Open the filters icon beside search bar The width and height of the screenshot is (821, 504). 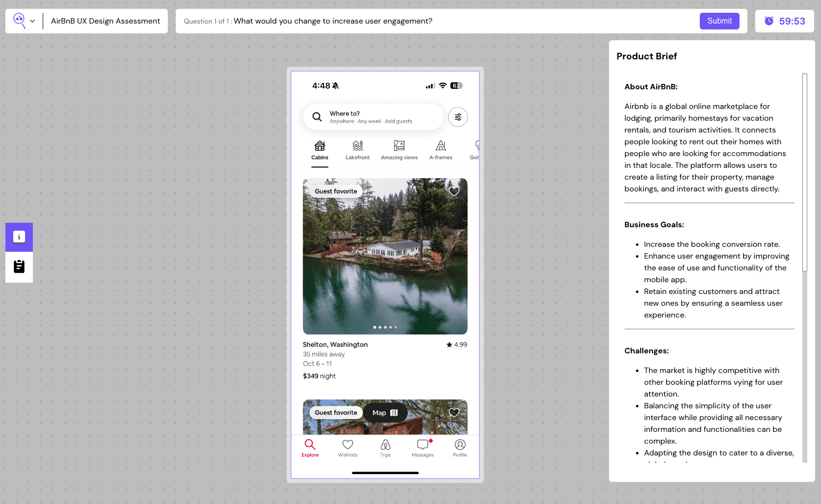click(x=458, y=117)
